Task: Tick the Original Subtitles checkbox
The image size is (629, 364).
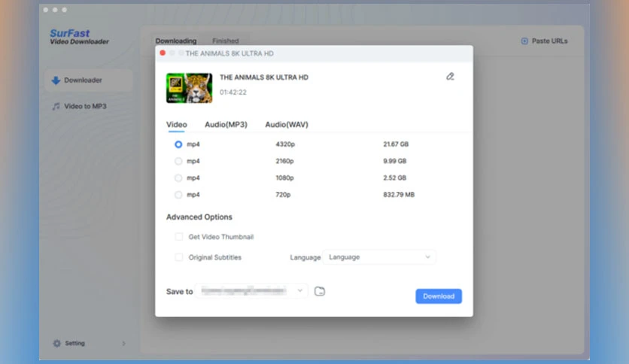Action: tap(179, 257)
